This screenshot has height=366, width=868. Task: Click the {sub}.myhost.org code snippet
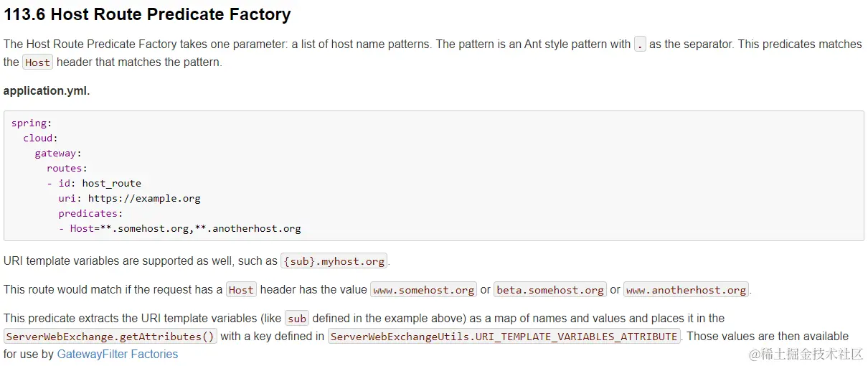334,261
